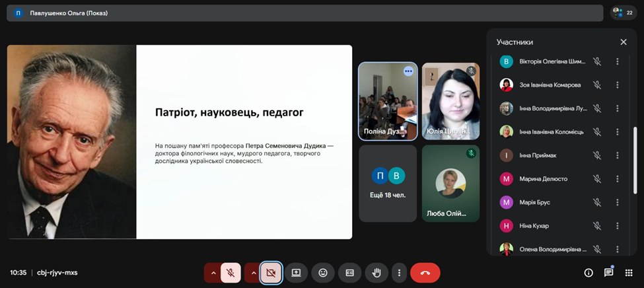Viewport: 644px width, 288px height.
Task: Open the emoji reactions button
Action: [323, 272]
